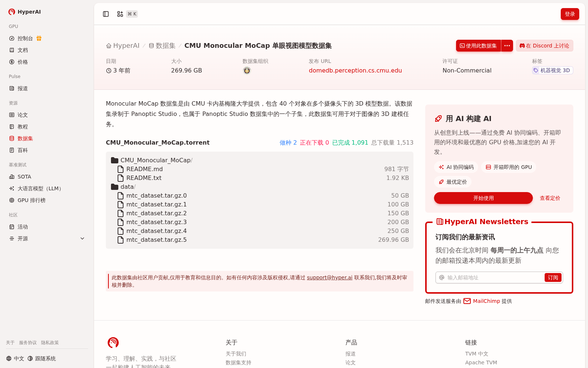
Task: Click 最优定价 chip
Action: [x=453, y=182]
